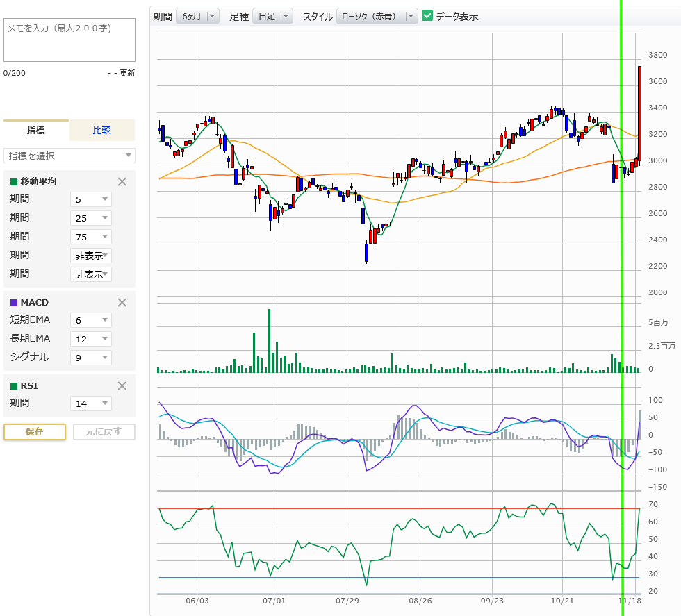Click the 保存 button
The image size is (681, 616).
click(x=35, y=431)
